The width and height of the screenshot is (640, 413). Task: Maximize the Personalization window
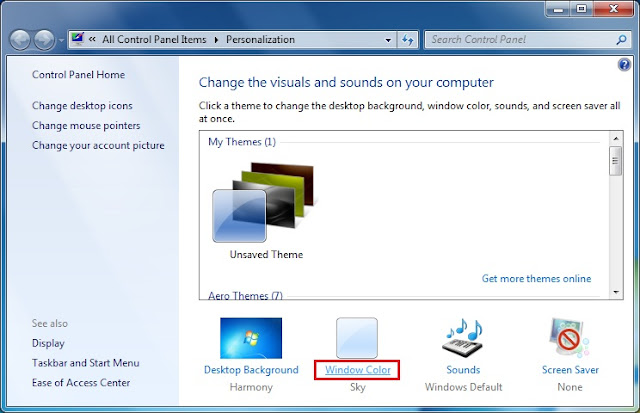[582, 9]
